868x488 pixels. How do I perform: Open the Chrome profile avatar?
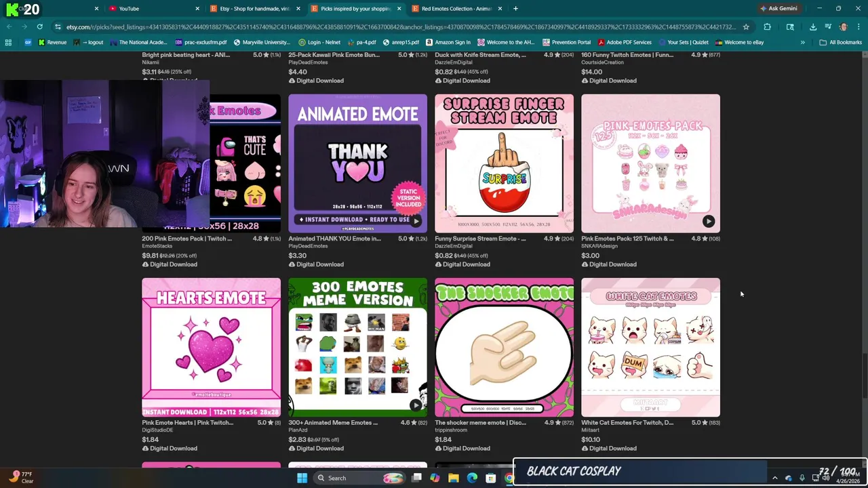(843, 27)
